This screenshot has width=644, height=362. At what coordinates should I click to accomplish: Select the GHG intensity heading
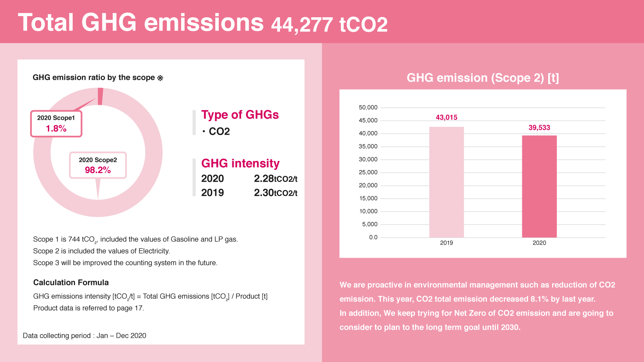pyautogui.click(x=240, y=163)
